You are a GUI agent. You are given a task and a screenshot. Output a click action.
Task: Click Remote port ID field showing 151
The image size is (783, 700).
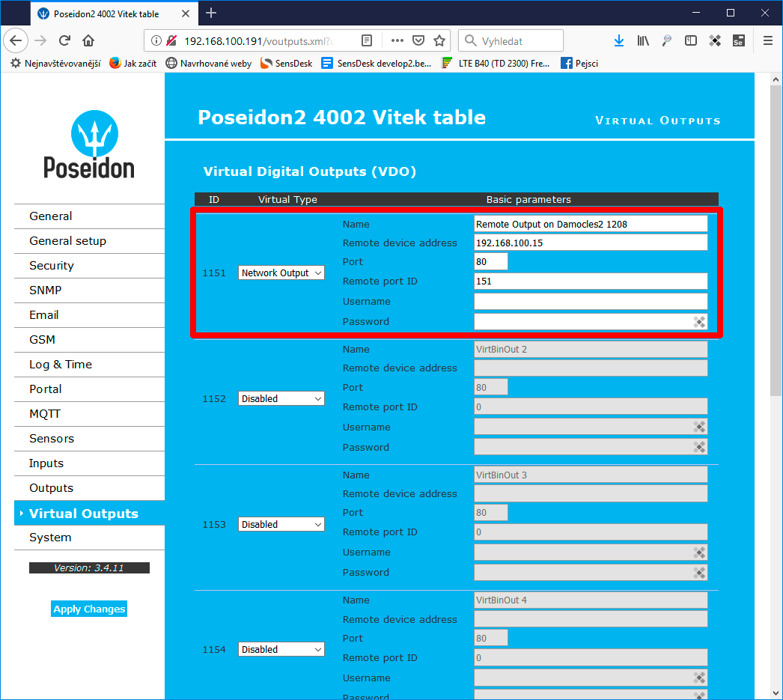[x=591, y=281]
